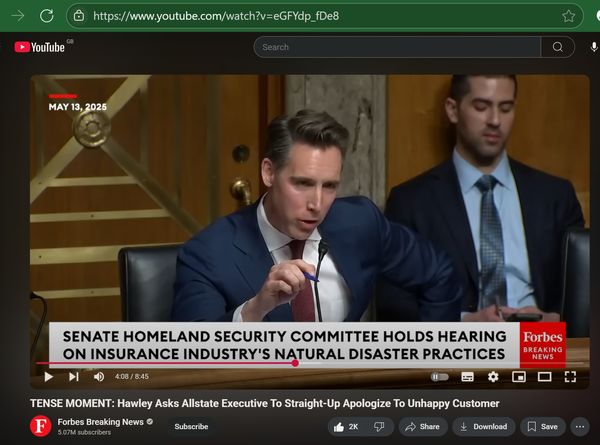Open Forbes Breaking News channel name
600x445 pixels.
point(101,422)
